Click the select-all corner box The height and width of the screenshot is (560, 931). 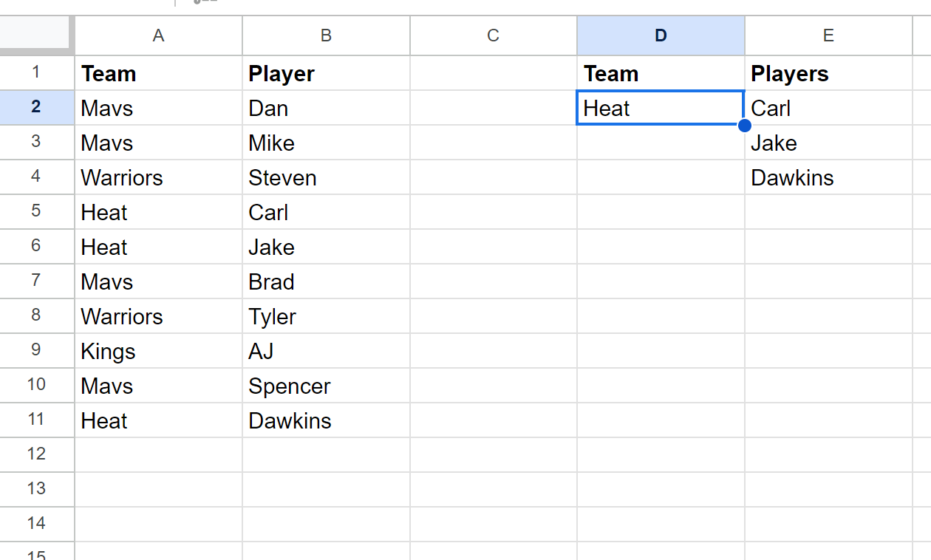37,35
